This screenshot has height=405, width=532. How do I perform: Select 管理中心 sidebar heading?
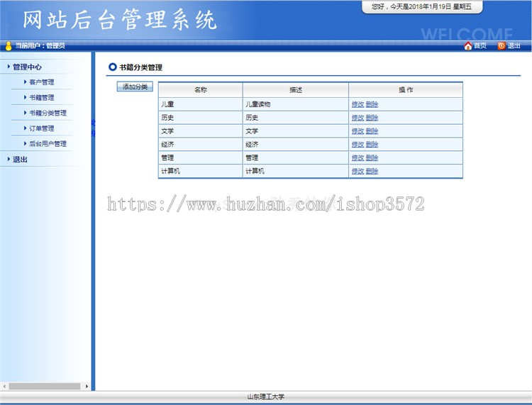[x=27, y=67]
